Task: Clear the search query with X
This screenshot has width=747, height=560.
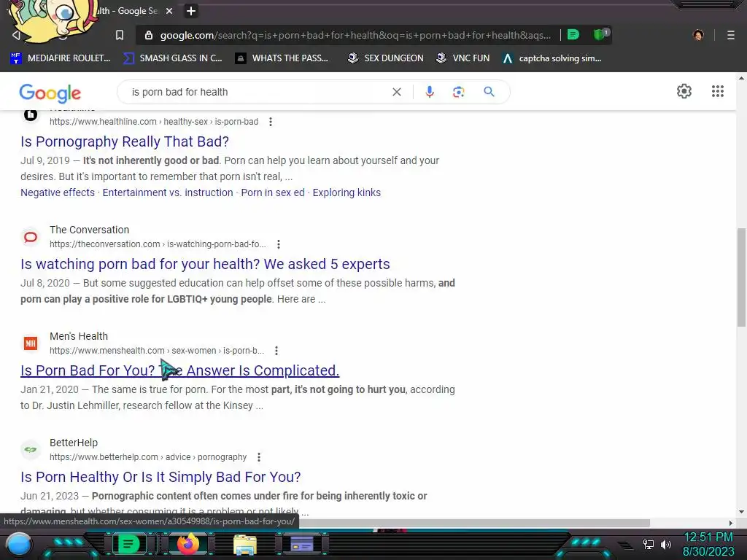Action: (396, 92)
